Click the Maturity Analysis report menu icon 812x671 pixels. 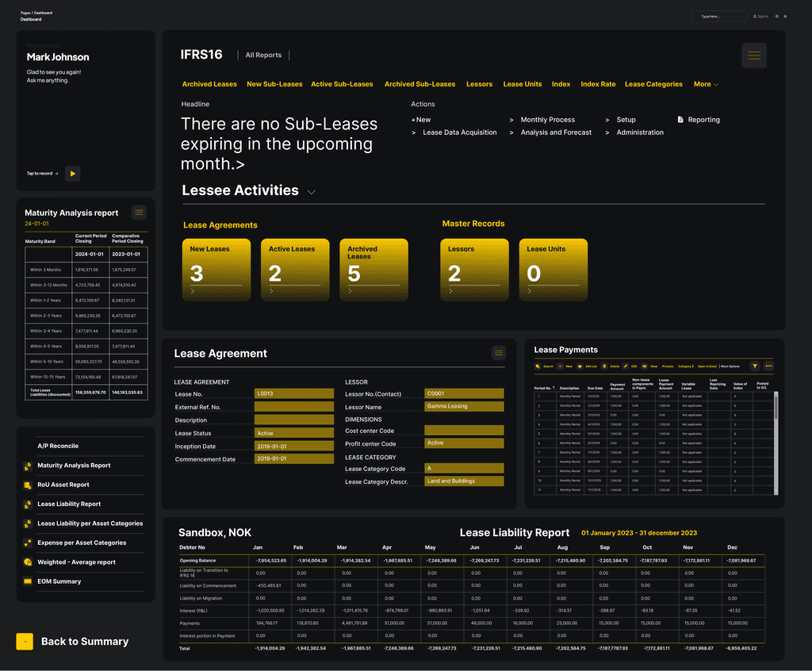coord(139,213)
